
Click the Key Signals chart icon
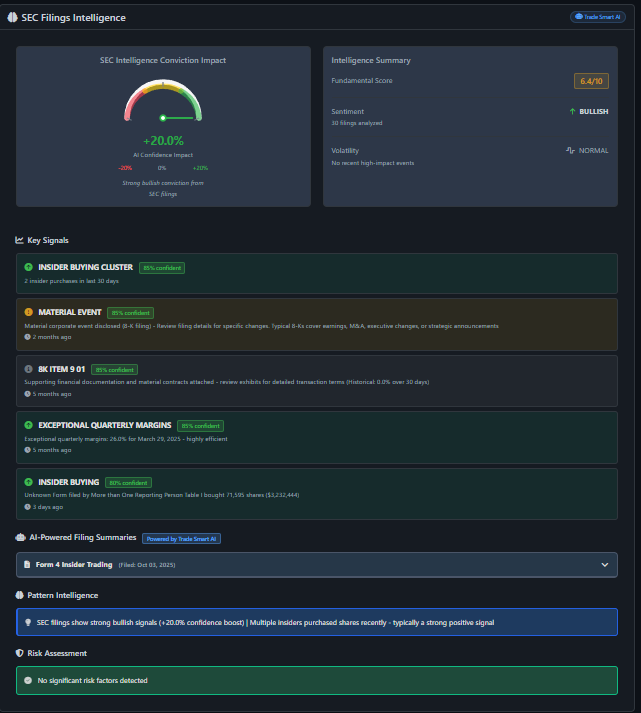coord(19,240)
